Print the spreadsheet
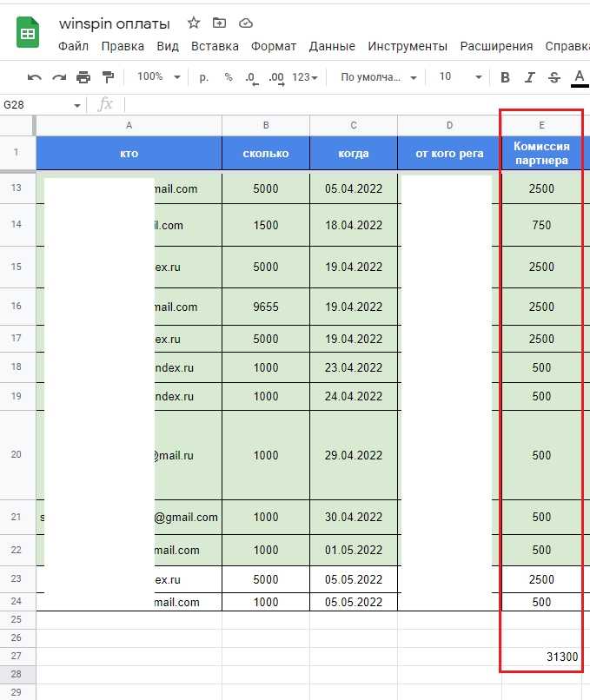Screen dimensions: 590x700 (83, 77)
